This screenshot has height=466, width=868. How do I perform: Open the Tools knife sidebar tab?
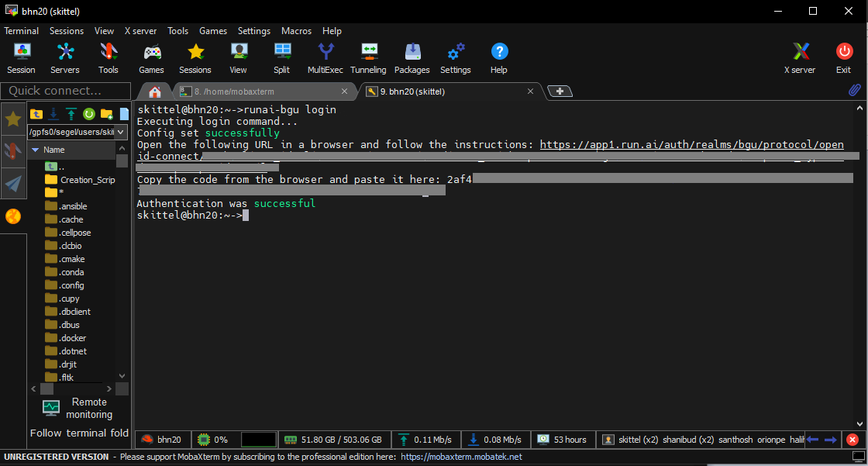(x=12, y=150)
